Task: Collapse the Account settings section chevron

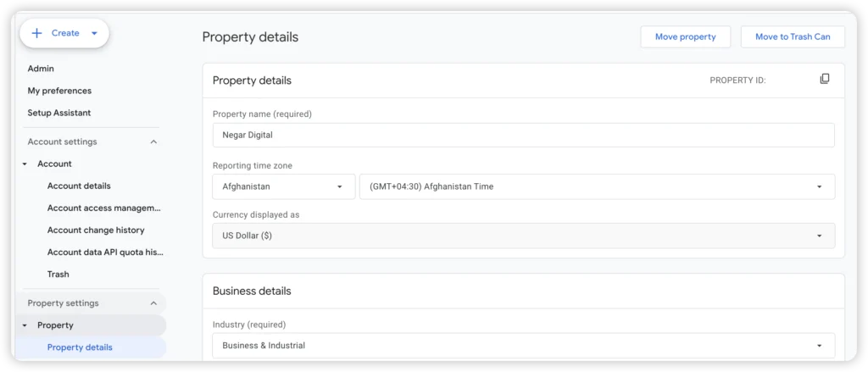Action: [154, 142]
